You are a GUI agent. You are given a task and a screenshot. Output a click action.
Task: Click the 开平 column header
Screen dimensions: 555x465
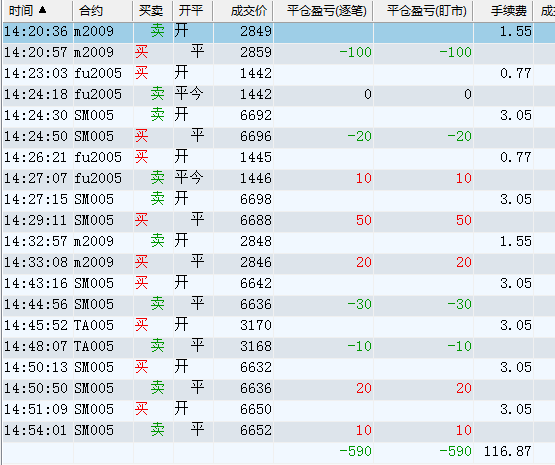click(x=193, y=11)
